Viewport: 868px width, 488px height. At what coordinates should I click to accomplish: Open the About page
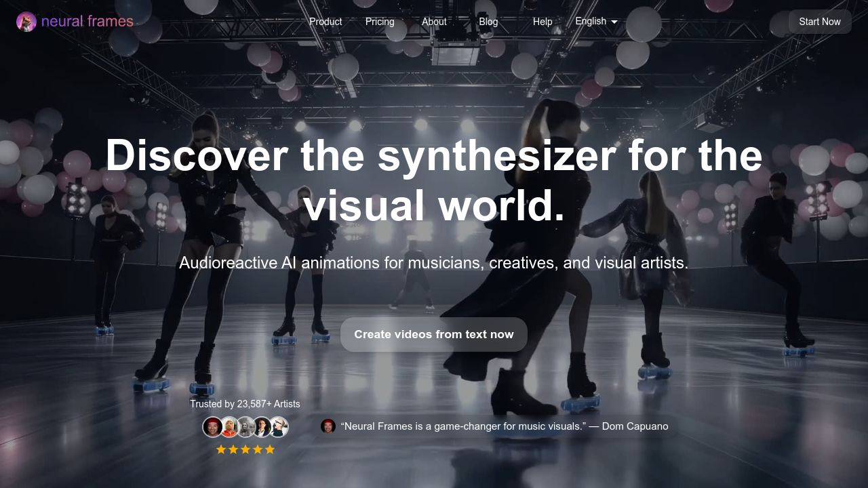pos(434,22)
